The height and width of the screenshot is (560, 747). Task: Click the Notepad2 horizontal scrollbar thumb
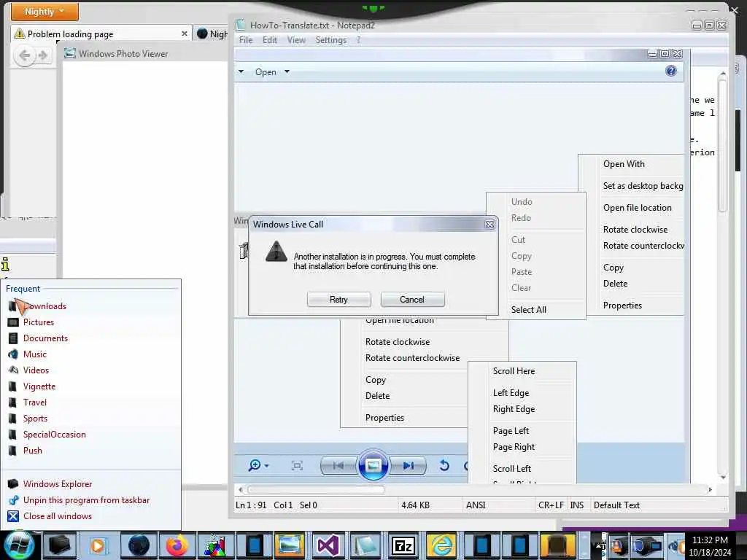pos(316,489)
